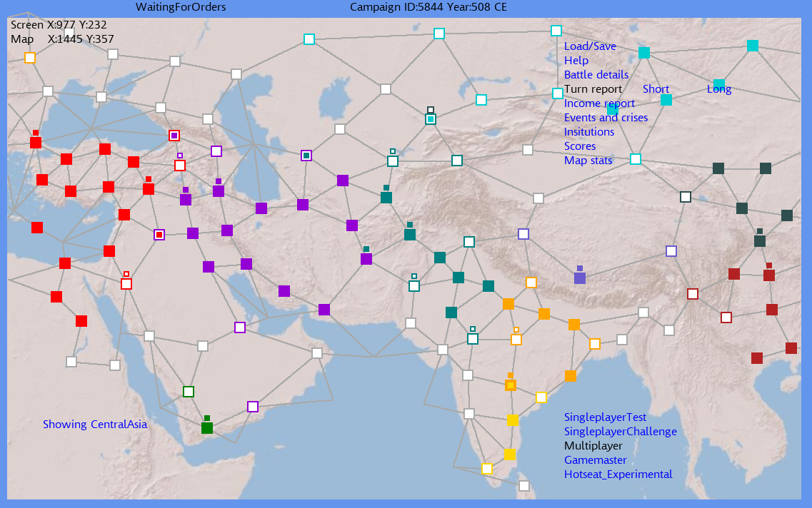Click the orange-outlined node in the top-left corner
Image resolution: width=812 pixels, height=508 pixels.
point(30,58)
